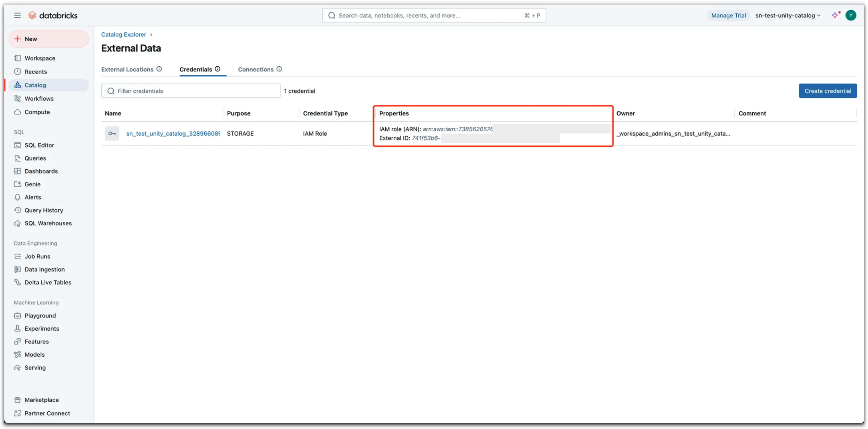
Task: Click the Create credential button
Action: click(827, 91)
